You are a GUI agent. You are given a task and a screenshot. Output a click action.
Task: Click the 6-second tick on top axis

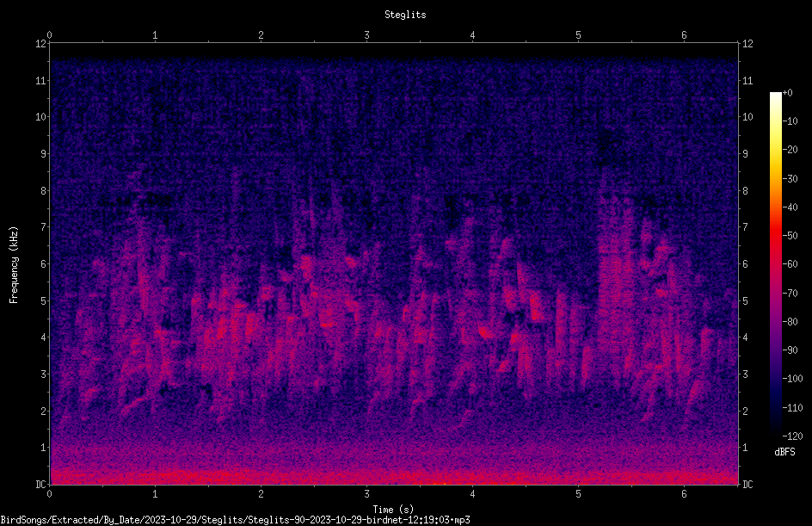pyautogui.click(x=684, y=35)
